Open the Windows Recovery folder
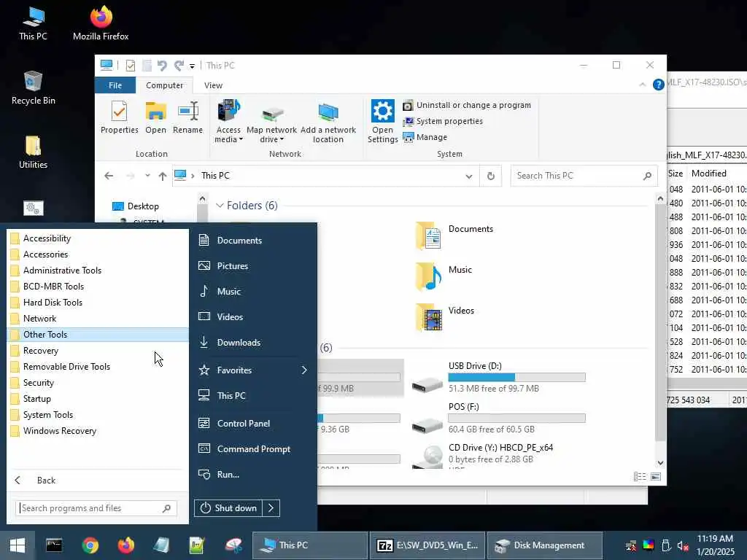Image resolution: width=747 pixels, height=560 pixels. pyautogui.click(x=98, y=431)
